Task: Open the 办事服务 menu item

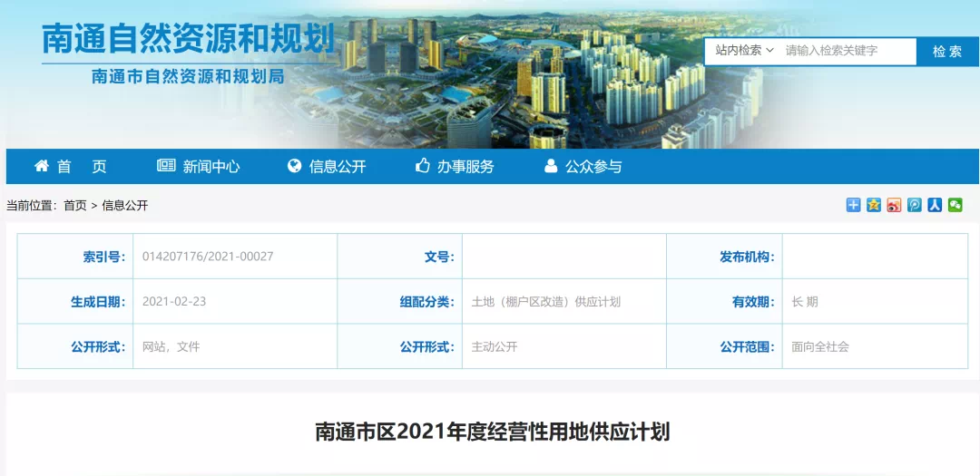Action: pos(465,167)
